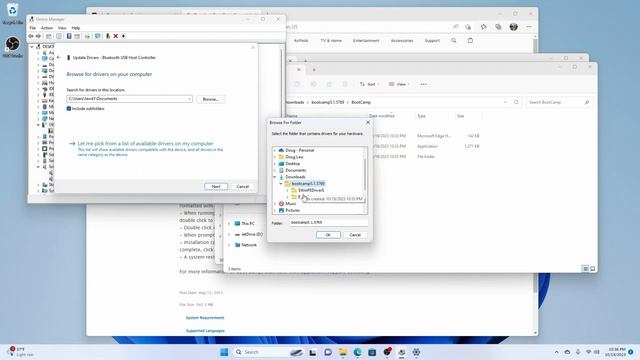Click Next in Update Drivers wizard
Screen dimensions: 640x360
tap(216, 187)
